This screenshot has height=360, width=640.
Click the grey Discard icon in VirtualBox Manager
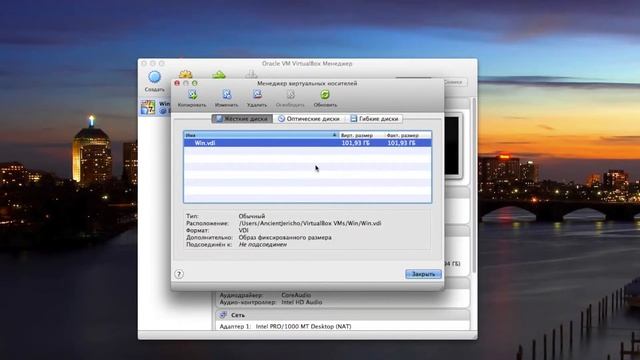[251, 75]
